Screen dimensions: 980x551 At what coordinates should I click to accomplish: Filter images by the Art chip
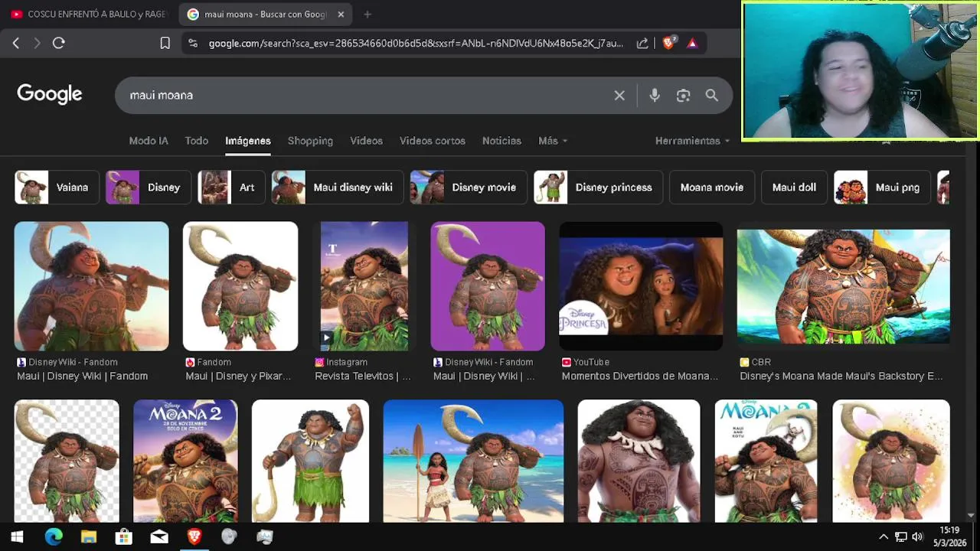point(231,187)
